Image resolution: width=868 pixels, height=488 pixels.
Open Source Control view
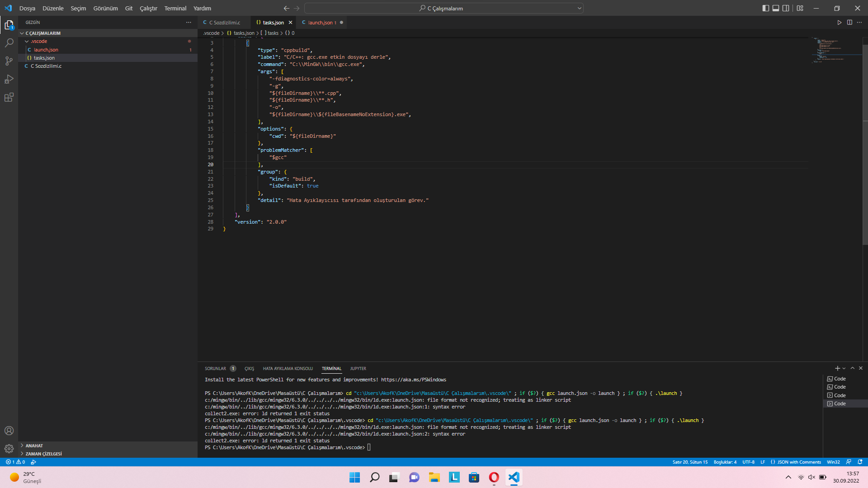click(9, 61)
